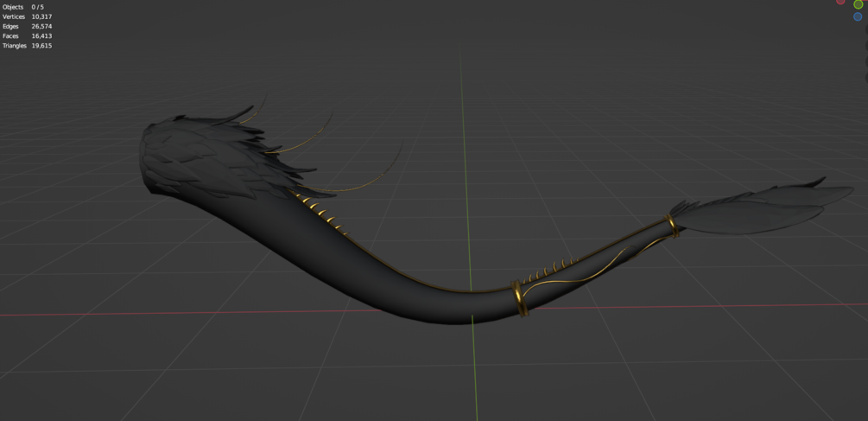
Task: Click the blue negative Z axis gizmo circle
Action: (x=858, y=16)
